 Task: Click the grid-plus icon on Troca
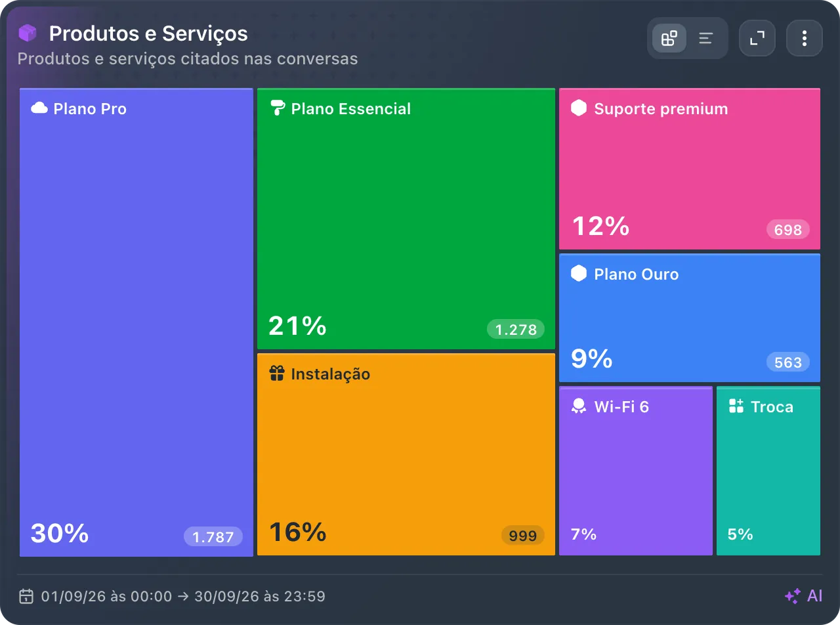coord(736,406)
